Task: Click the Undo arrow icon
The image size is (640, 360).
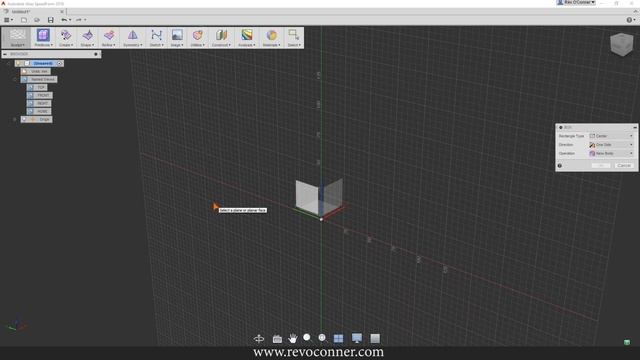Action: click(x=64, y=20)
